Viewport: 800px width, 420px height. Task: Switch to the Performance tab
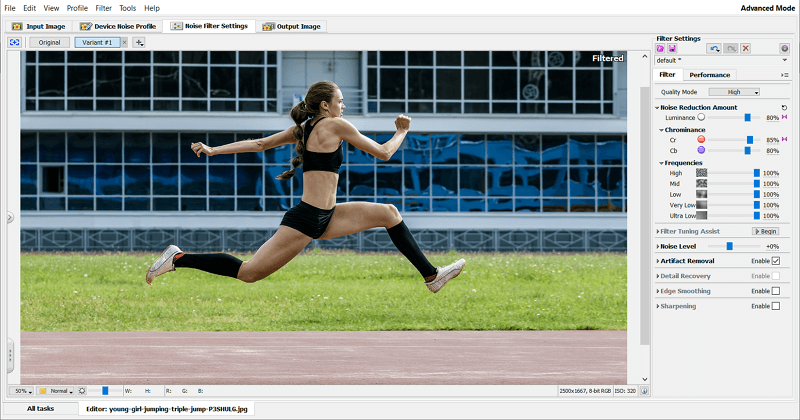tap(709, 75)
